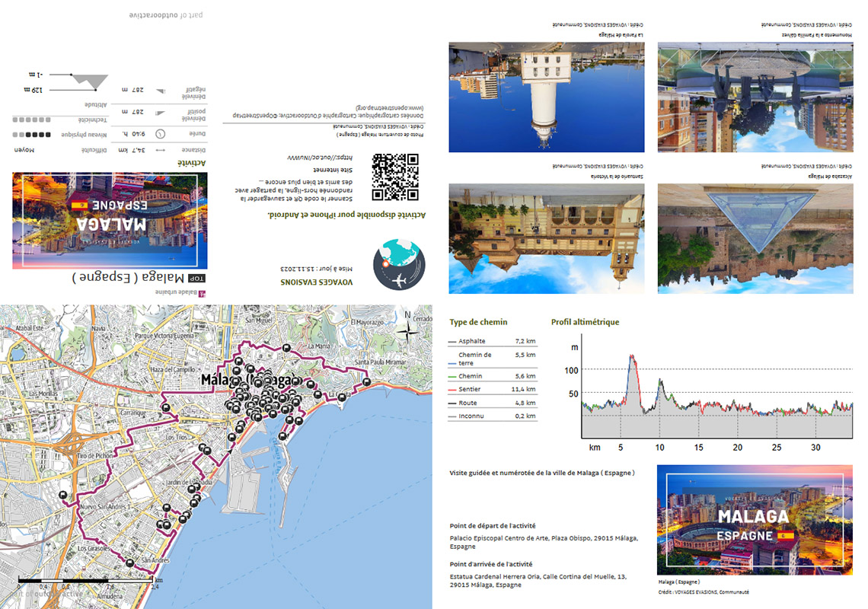Viewport: 868px width, 609px height.
Task: Click the Difficulté 'Moyen' value
Action: point(24,150)
